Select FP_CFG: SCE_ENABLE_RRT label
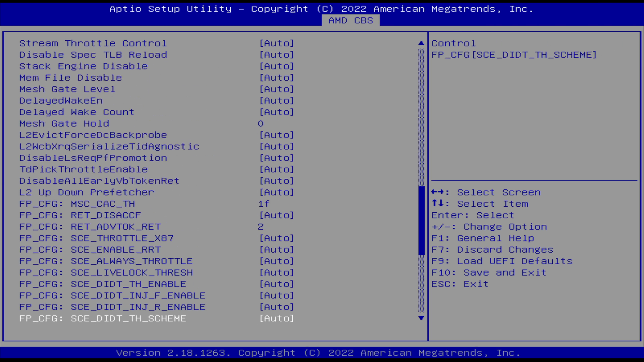The height and width of the screenshot is (362, 644). click(x=90, y=250)
